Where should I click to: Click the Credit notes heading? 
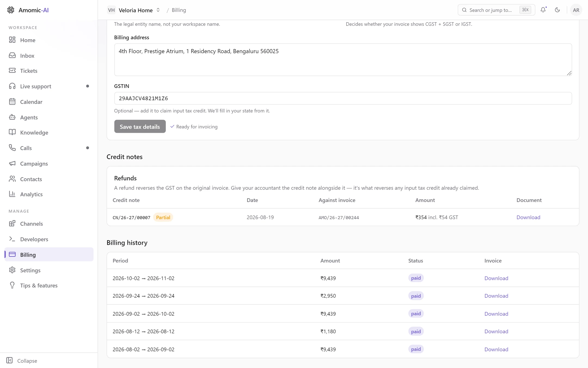tap(124, 157)
